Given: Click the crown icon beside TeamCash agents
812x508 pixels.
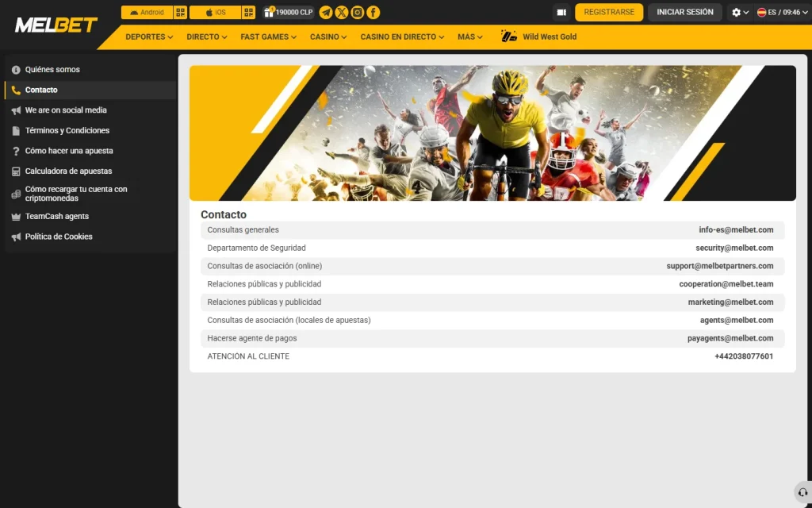Looking at the screenshot, I should click(16, 217).
